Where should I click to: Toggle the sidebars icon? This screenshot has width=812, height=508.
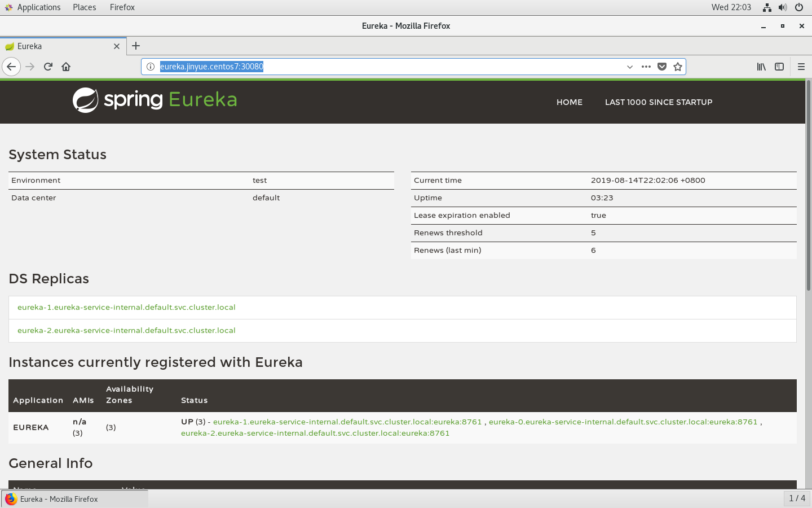pyautogui.click(x=779, y=67)
